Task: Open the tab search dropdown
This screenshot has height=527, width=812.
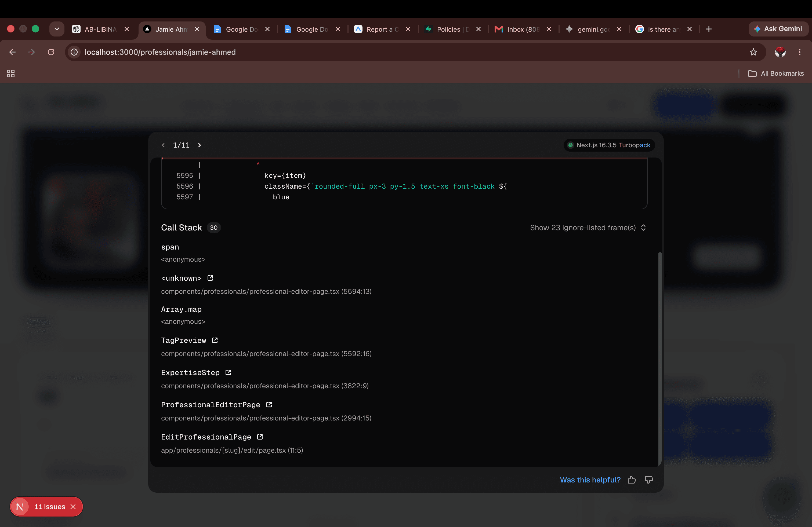Action: click(x=57, y=29)
